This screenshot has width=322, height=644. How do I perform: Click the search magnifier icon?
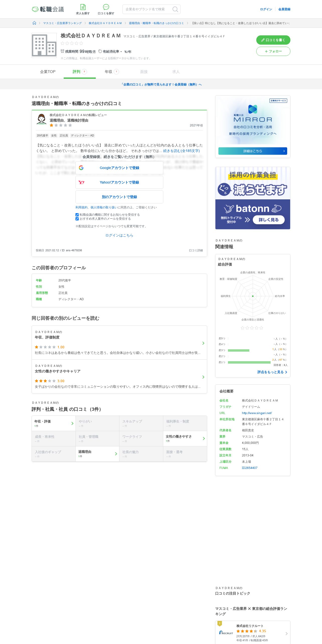point(175,9)
